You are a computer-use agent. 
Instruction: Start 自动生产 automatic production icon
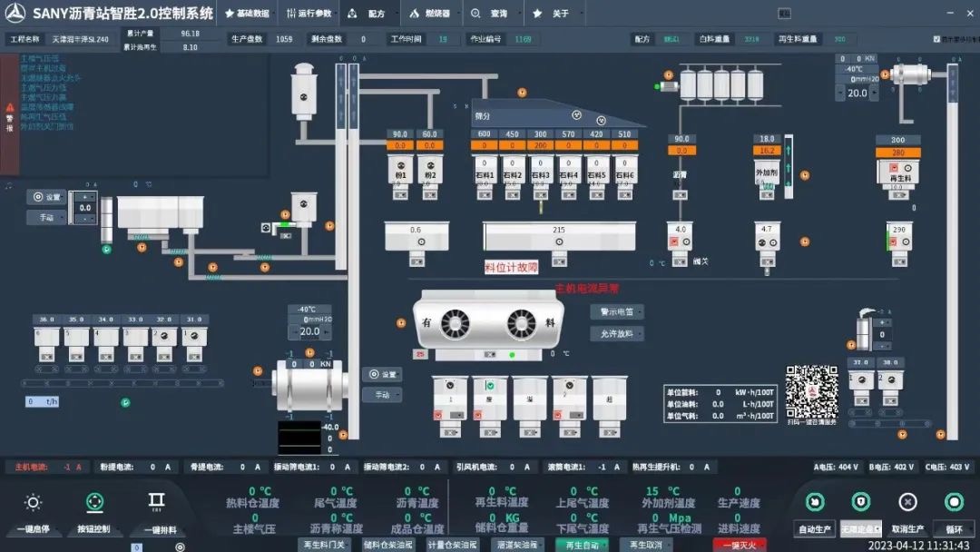(814, 502)
